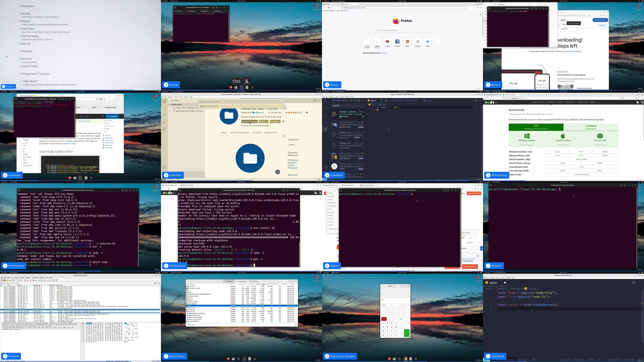Stop the Wireshark capture with red square
The width and height of the screenshot is (644, 362).
pos(4,280)
